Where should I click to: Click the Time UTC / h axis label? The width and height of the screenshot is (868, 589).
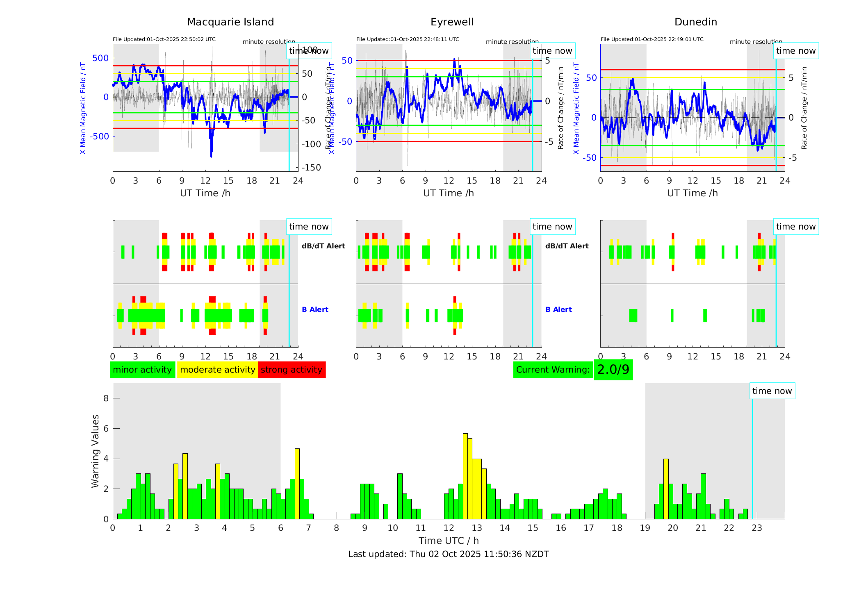tap(448, 541)
